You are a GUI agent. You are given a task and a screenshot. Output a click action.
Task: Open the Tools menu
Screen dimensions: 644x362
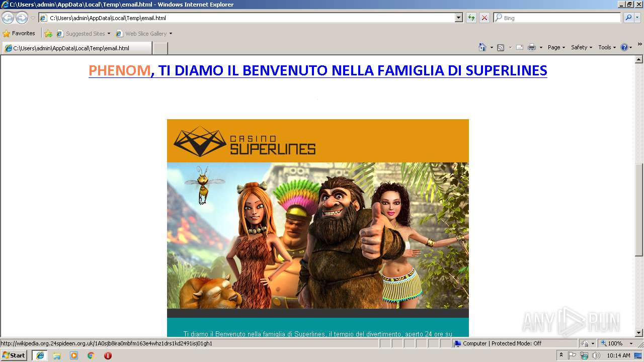click(x=607, y=47)
